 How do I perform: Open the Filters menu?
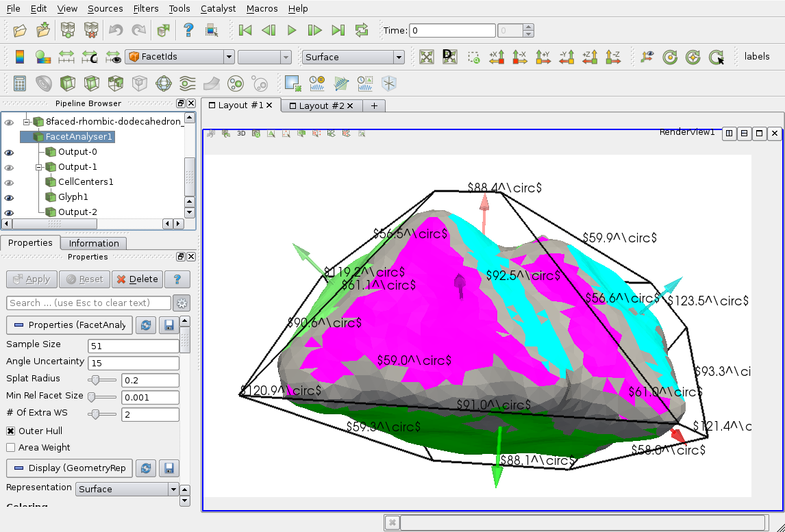coord(145,9)
